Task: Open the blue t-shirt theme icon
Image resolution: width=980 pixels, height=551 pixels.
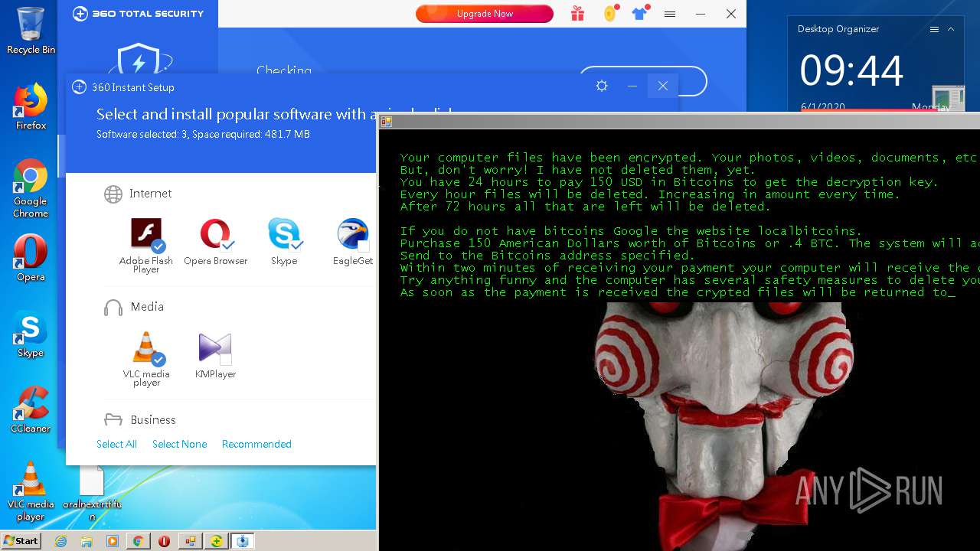Action: coord(639,14)
